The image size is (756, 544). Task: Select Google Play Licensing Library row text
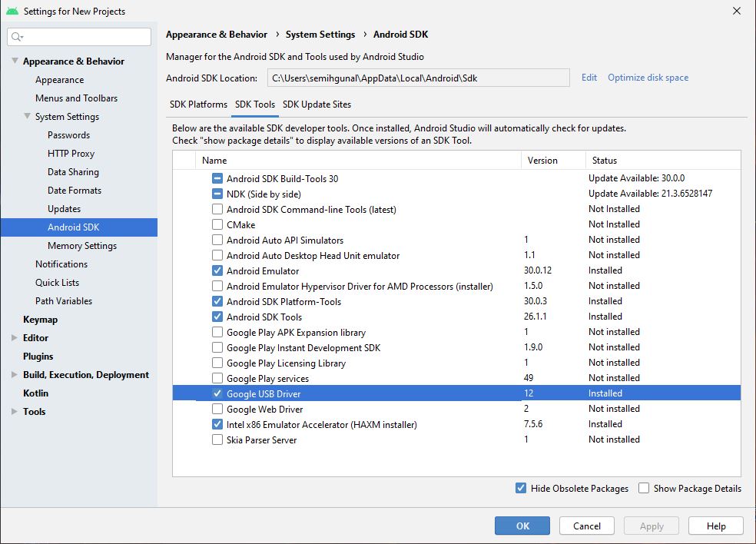click(x=286, y=363)
